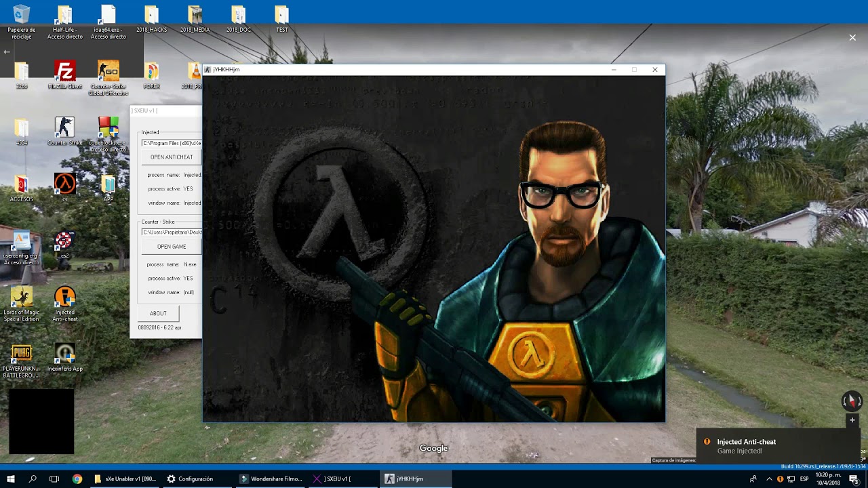Click the orange Injected Anti-cheat tray icon
868x488 pixels.
tap(781, 479)
